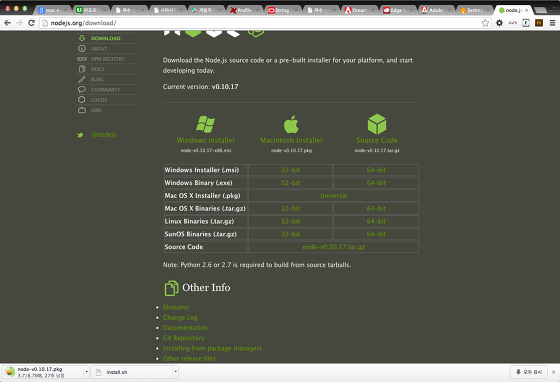Screen dimensions: 560x382
Task: Switch to the Google mac search tab
Action: pyautogui.click(x=52, y=10)
